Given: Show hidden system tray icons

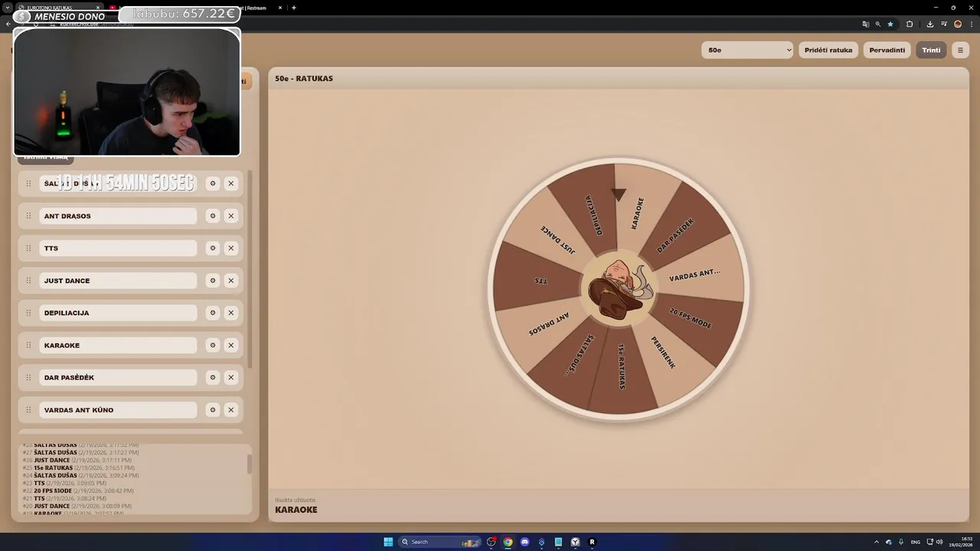Looking at the screenshot, I should pyautogui.click(x=877, y=542).
